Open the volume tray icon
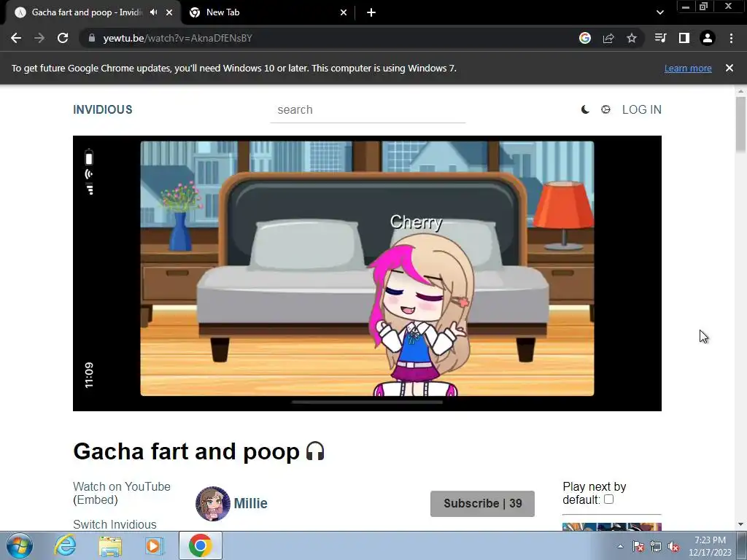The image size is (747, 560). click(673, 546)
